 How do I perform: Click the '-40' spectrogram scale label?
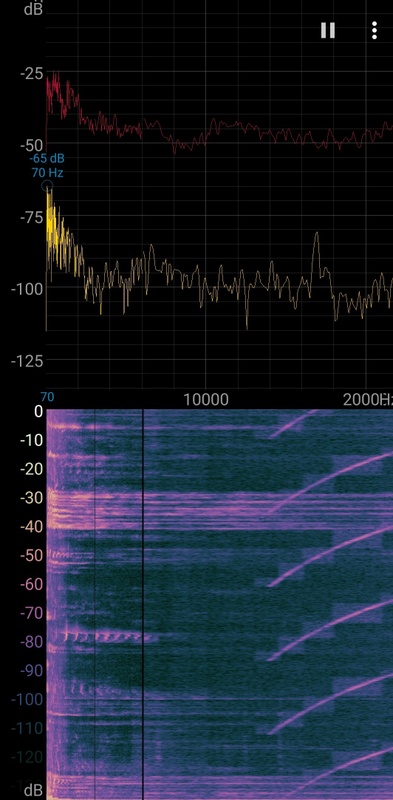(x=32, y=527)
